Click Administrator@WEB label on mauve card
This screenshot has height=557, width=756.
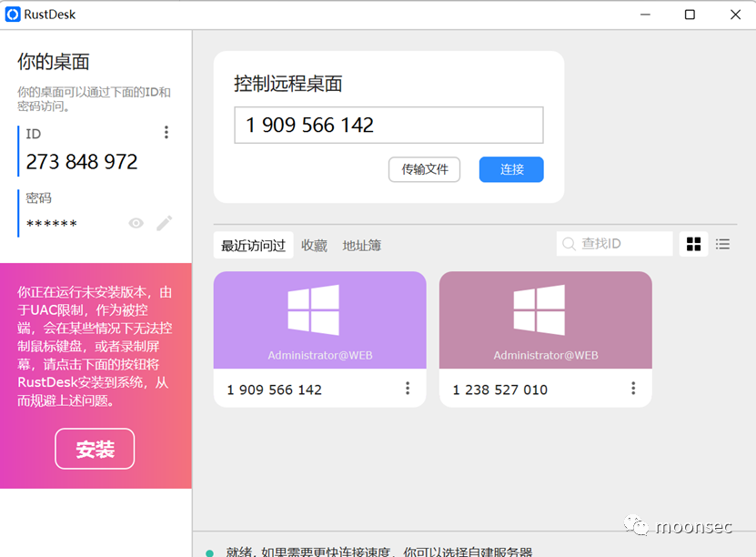[x=546, y=356]
